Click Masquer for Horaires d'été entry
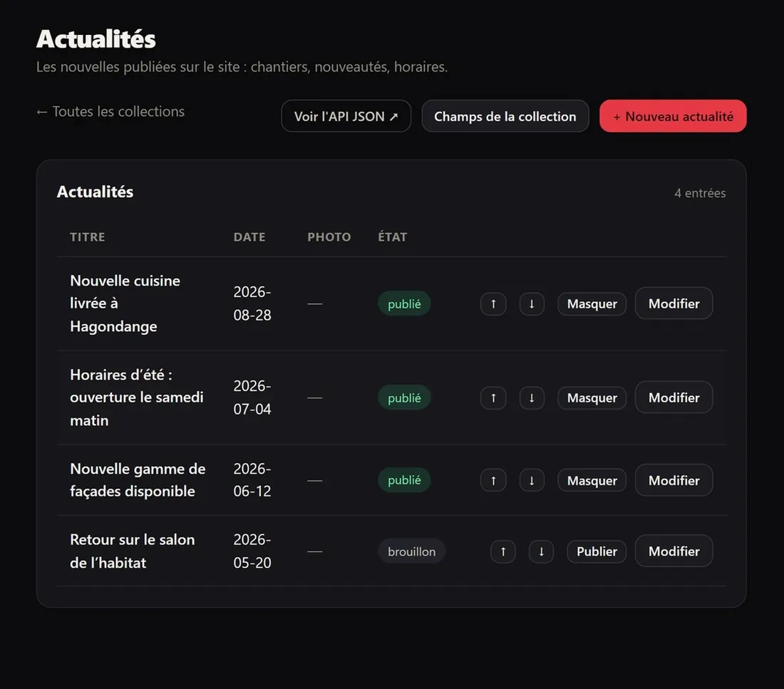Screen dimensions: 784x689 592,398
